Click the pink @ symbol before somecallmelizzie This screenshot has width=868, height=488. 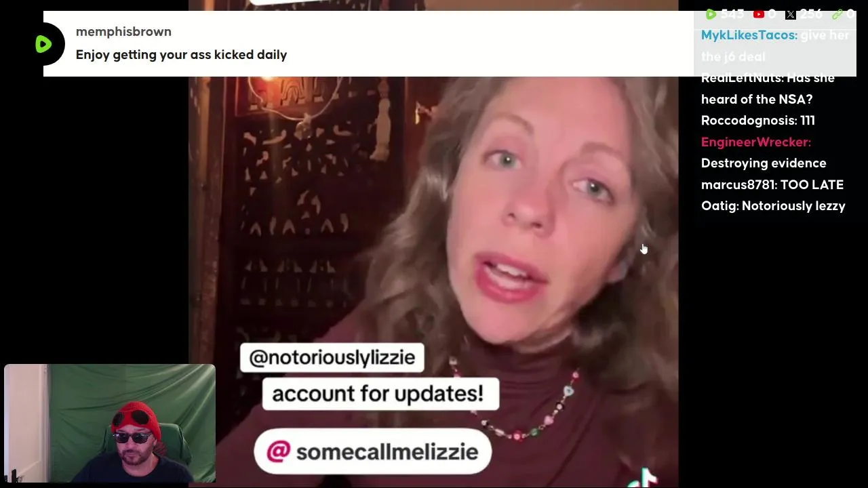[278, 451]
